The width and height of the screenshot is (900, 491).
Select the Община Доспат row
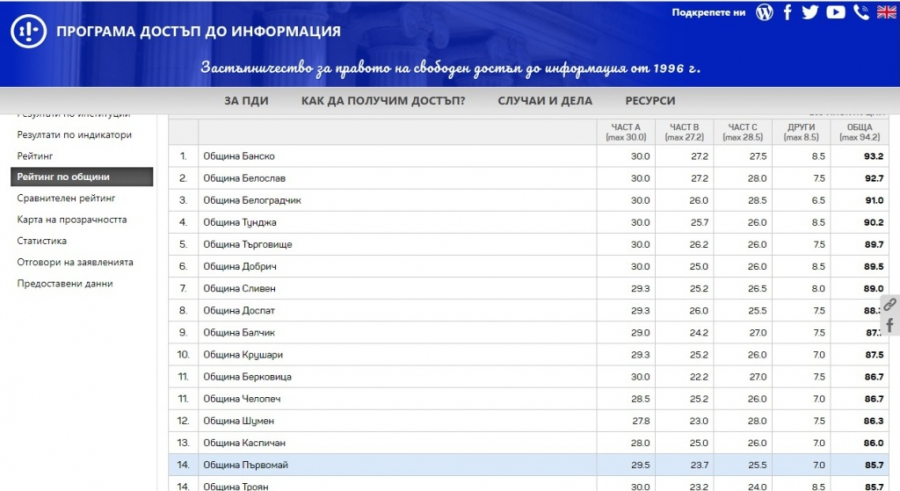[529, 311]
